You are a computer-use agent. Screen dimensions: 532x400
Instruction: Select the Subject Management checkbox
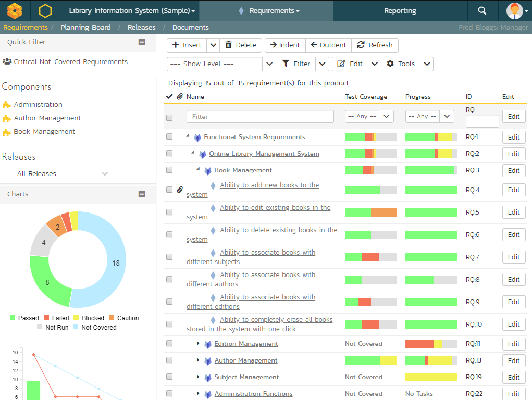(169, 377)
